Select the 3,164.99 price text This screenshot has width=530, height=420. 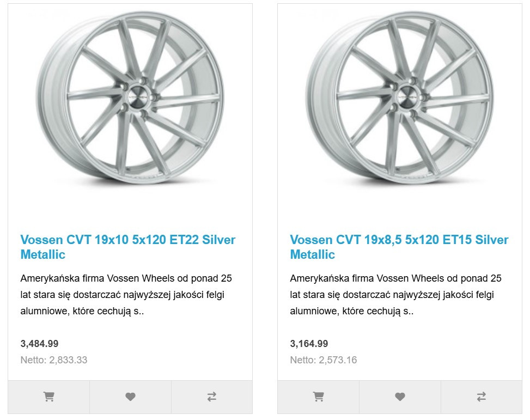coord(309,344)
